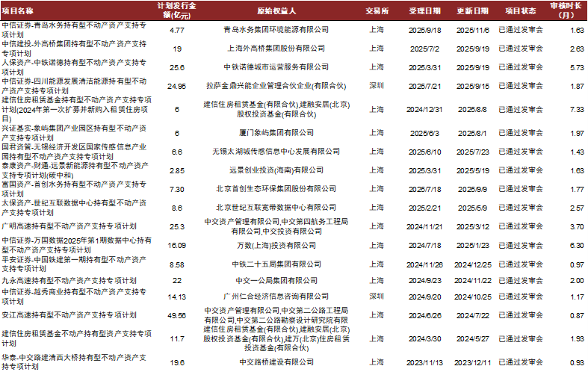Click the 交易所 column header
Image resolution: width=588 pixels, height=372 pixels.
[377, 11]
